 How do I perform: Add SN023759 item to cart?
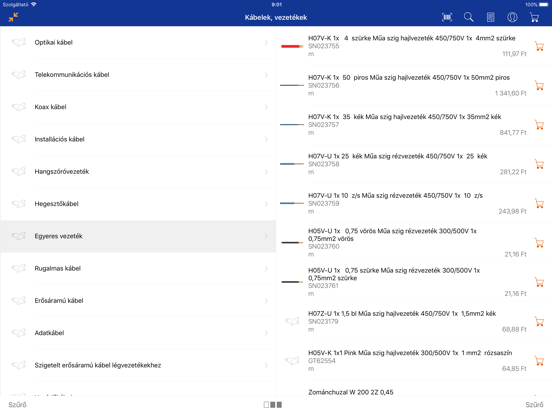click(539, 203)
